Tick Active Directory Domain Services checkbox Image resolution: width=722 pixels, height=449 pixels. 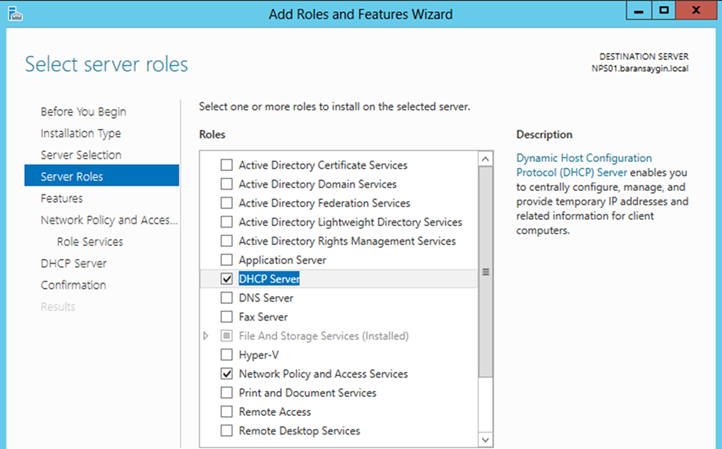tap(227, 184)
